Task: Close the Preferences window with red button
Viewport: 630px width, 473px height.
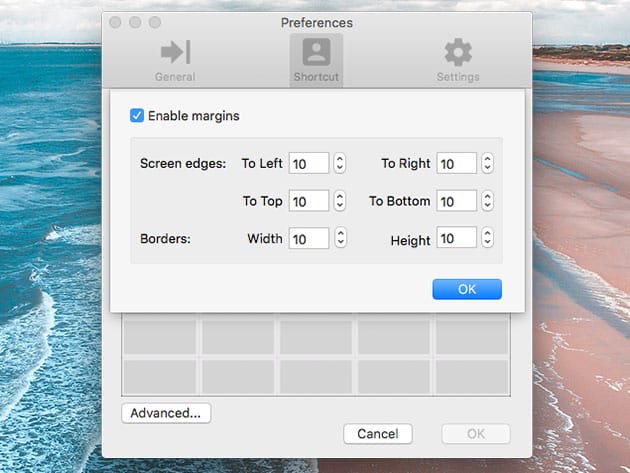Action: (115, 22)
